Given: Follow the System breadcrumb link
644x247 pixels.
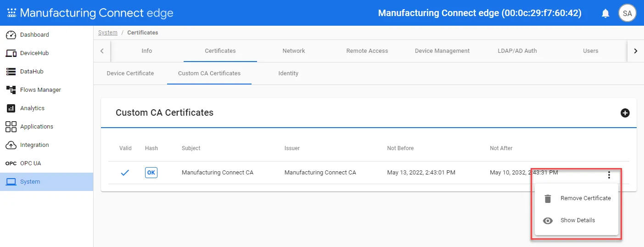Looking at the screenshot, I should (108, 33).
